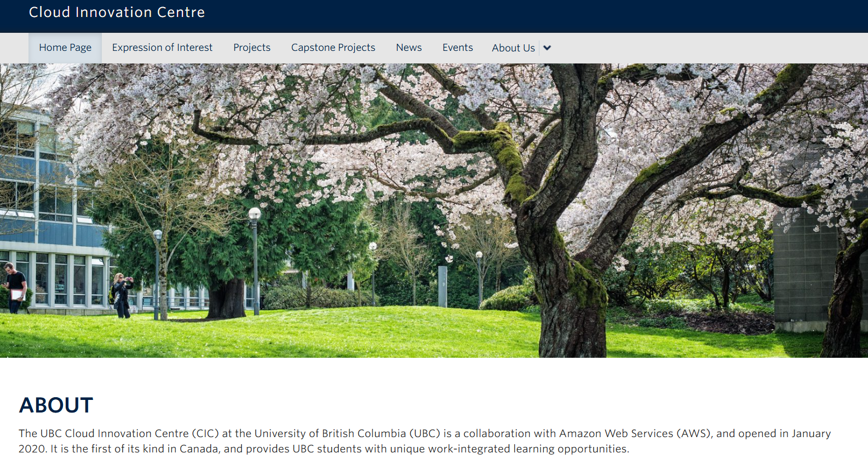Click the Cloud Innovation Centre site title

click(x=117, y=12)
